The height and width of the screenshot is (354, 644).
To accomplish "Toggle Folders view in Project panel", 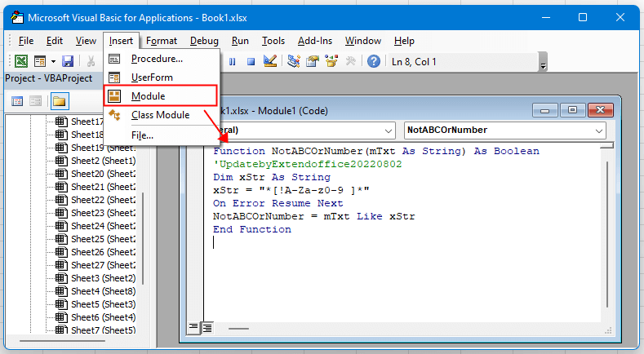I will (60, 101).
